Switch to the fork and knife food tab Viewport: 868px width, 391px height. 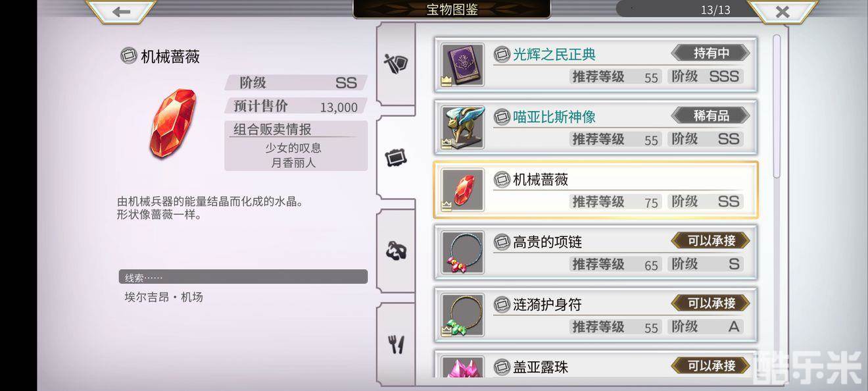click(396, 344)
